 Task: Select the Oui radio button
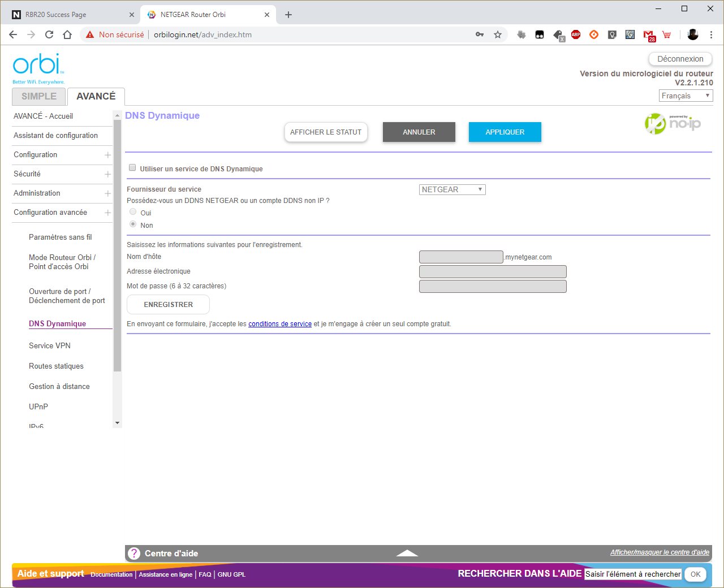(133, 211)
